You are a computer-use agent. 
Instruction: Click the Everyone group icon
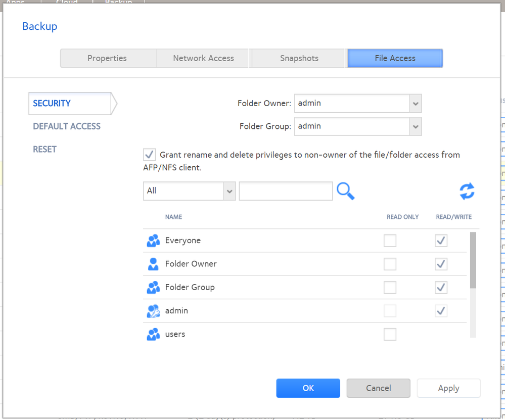pos(153,241)
